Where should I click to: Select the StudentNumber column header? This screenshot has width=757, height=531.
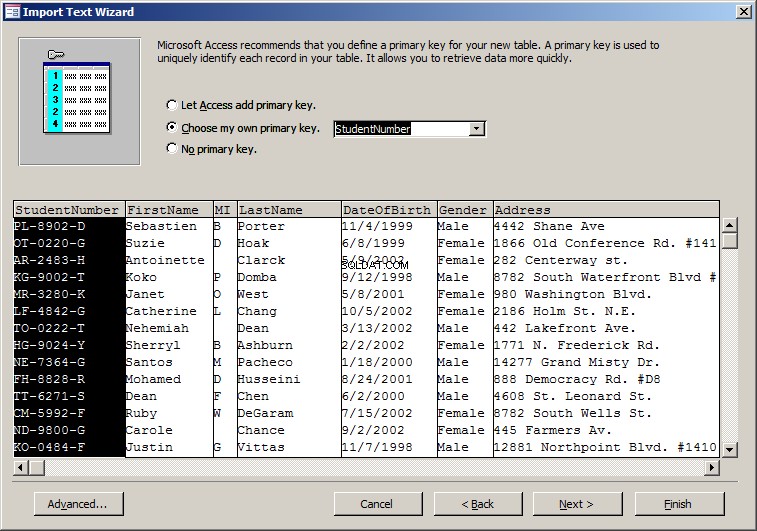coord(69,210)
